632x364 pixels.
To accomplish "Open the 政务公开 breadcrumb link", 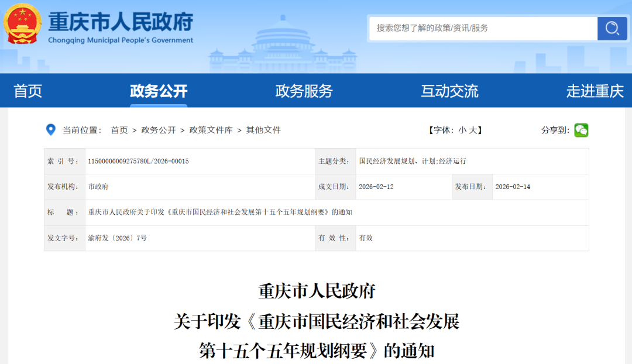I will (160, 130).
